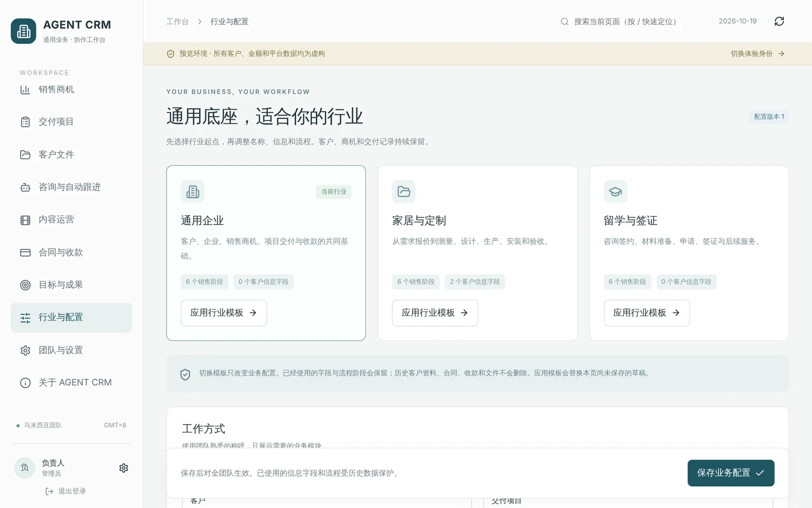Click the shield icon in the template notice
This screenshot has height=508, width=812.
point(185,374)
